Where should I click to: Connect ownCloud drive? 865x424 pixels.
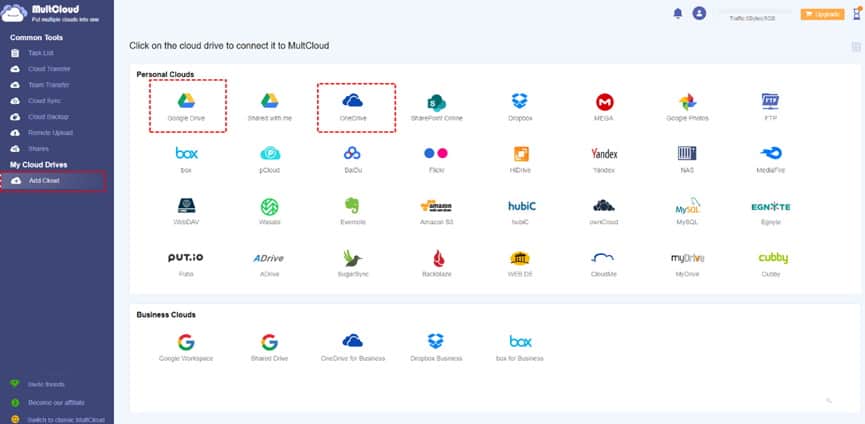pos(604,212)
